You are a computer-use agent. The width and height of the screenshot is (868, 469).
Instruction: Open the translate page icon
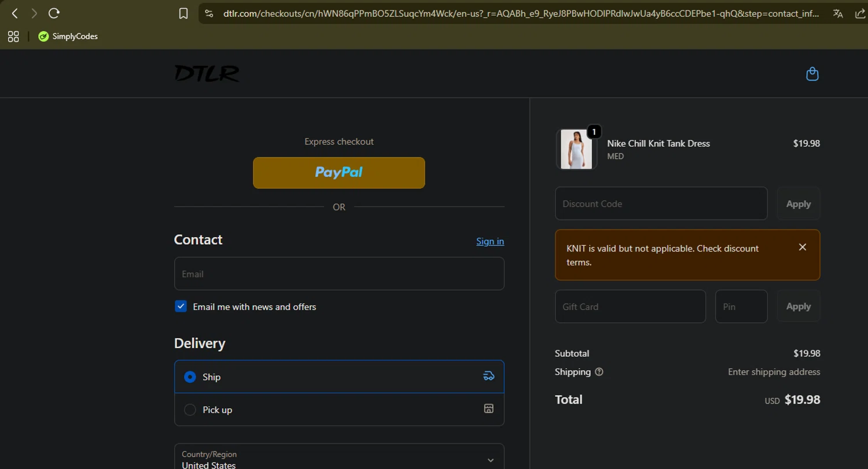pos(838,13)
